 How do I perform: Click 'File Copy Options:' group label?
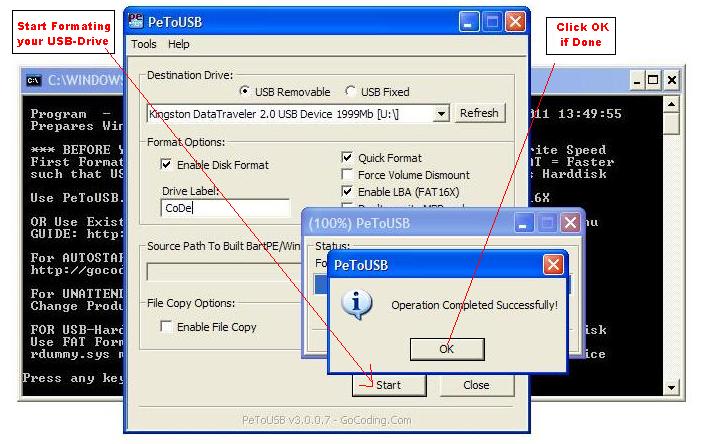191,303
